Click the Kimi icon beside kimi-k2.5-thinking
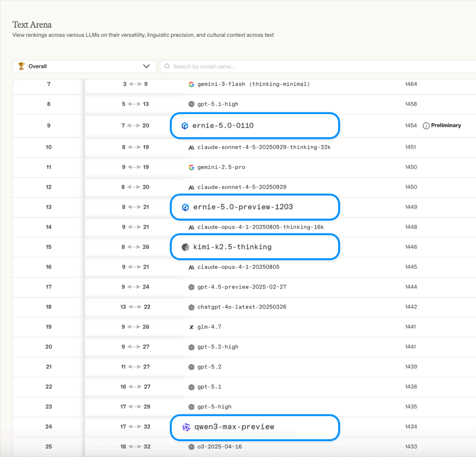 point(185,247)
